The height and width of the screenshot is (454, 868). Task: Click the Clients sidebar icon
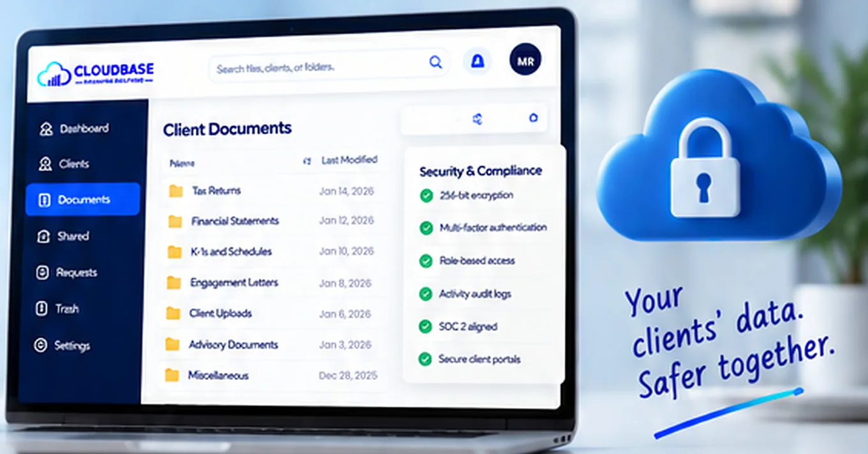[45, 165]
